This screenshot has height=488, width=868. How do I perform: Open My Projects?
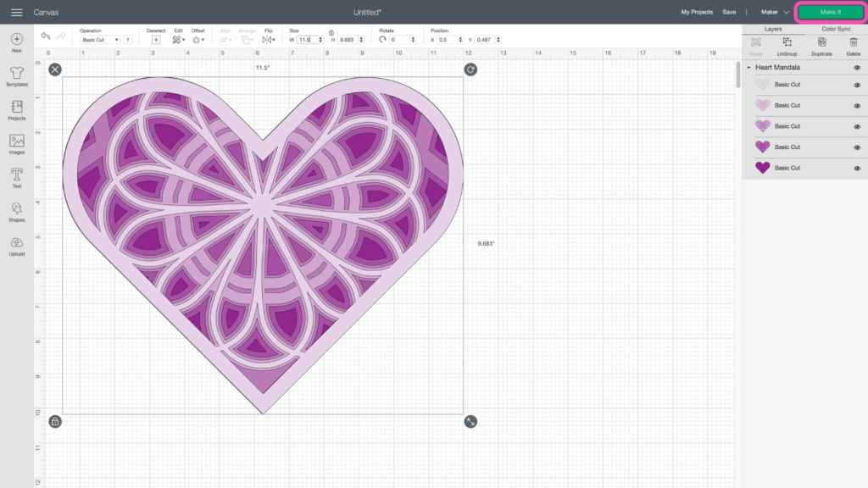coord(697,12)
